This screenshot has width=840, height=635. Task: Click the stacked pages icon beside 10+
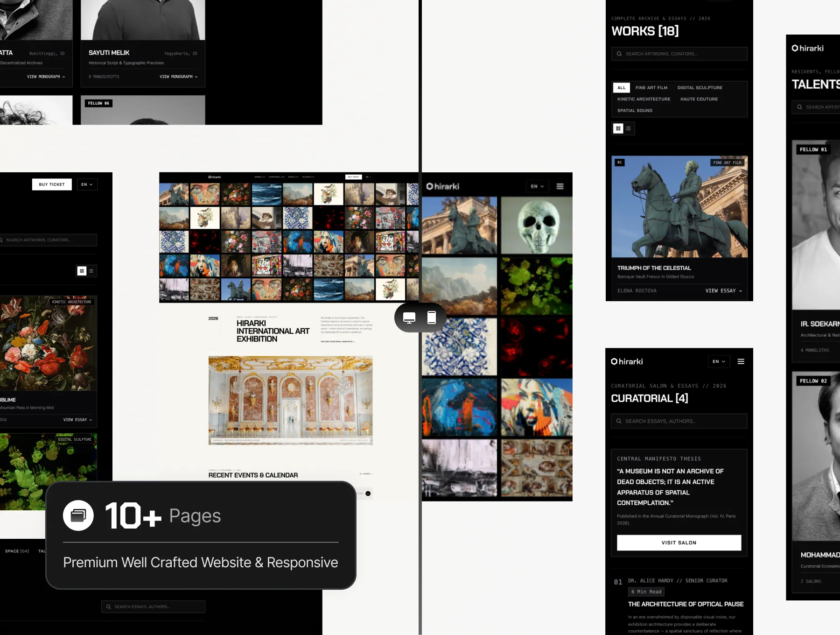tap(78, 515)
